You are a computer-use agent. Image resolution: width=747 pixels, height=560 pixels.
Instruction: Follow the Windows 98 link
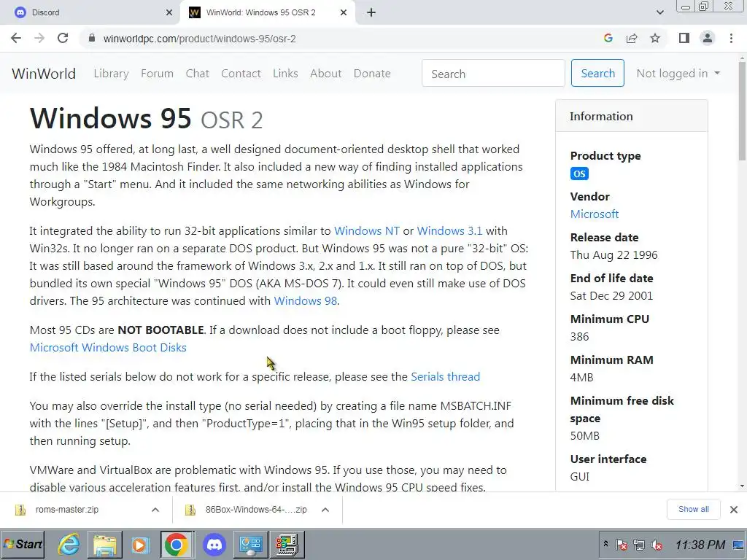(306, 301)
